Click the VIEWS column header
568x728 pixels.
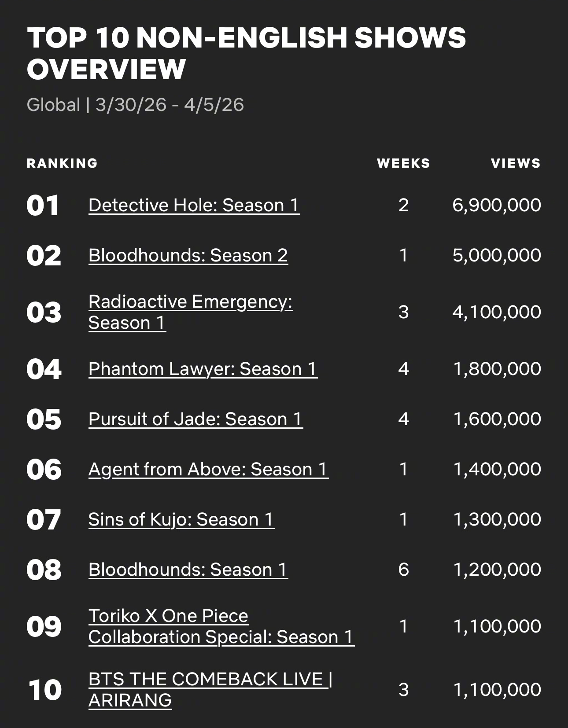(516, 163)
